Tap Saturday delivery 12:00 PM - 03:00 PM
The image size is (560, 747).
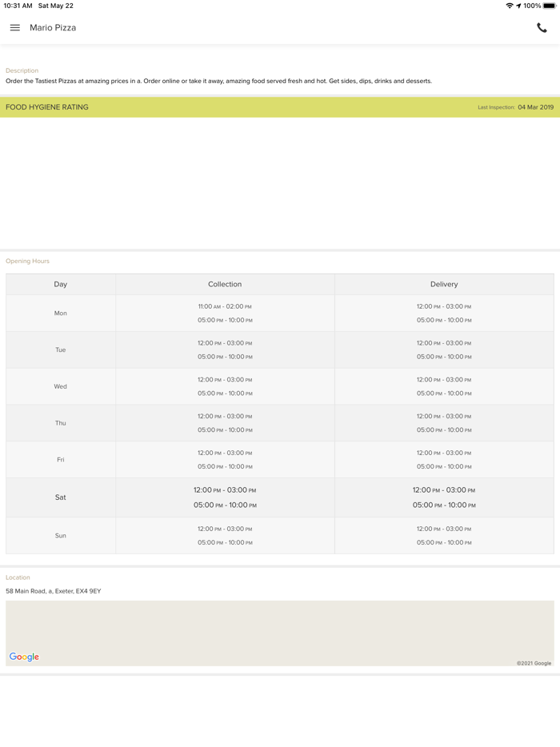point(444,489)
